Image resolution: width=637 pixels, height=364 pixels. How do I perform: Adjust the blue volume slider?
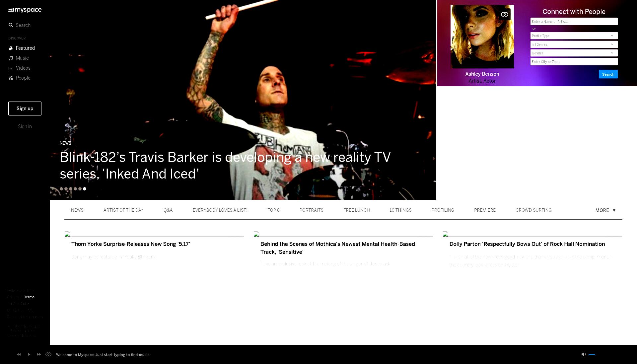592,355
